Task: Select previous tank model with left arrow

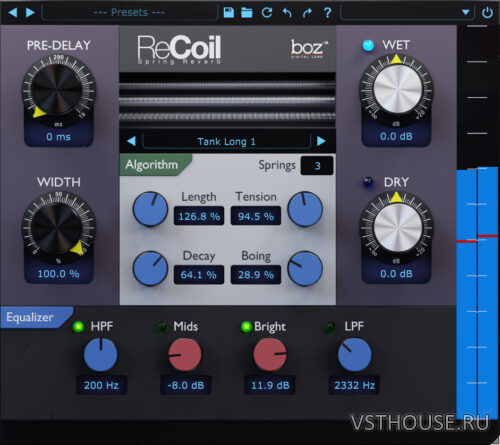Action: pos(131,141)
